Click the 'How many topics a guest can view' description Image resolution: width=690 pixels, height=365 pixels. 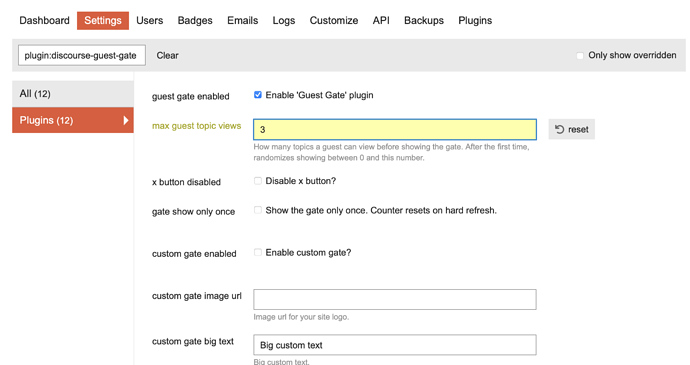coord(391,152)
